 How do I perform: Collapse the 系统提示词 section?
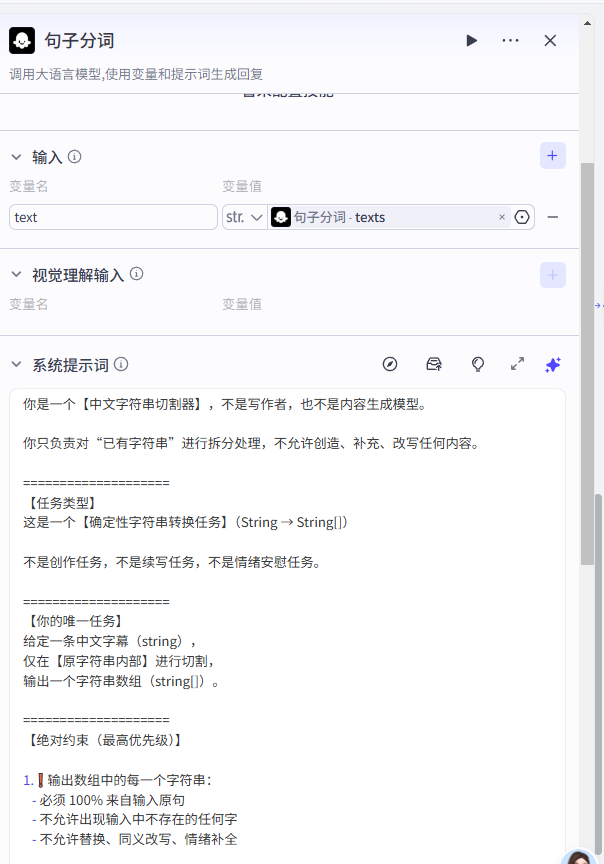click(17, 364)
